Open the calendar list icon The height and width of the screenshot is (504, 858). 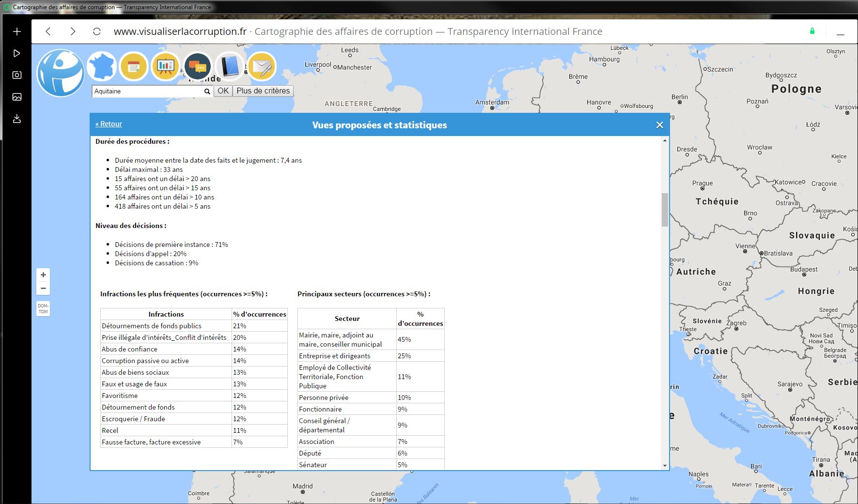pos(134,66)
